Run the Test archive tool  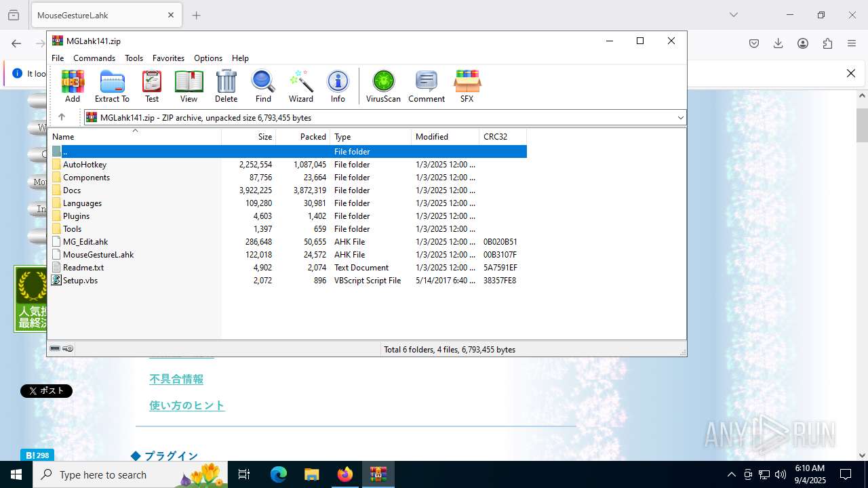coord(152,86)
